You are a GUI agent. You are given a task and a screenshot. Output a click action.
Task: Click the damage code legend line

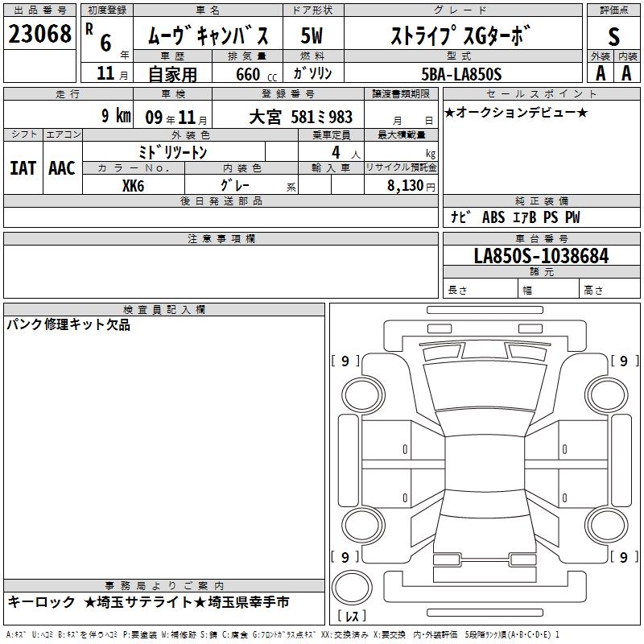(283, 635)
